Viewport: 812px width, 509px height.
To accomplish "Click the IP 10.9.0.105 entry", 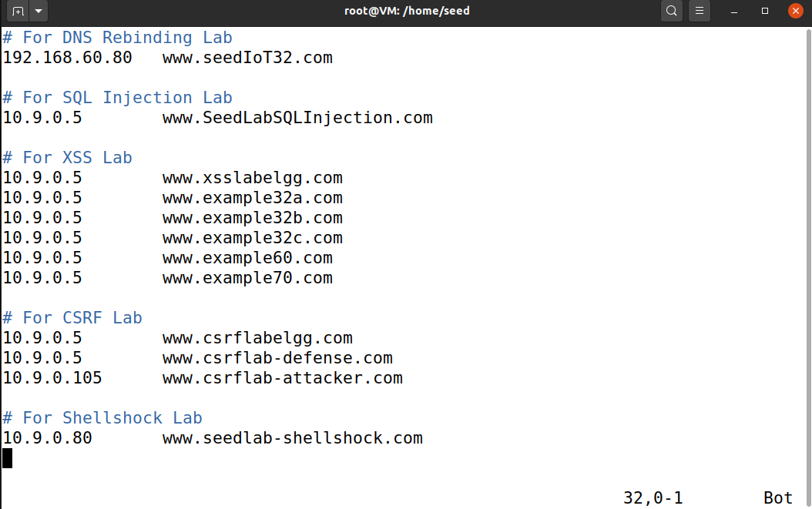I will point(52,378).
